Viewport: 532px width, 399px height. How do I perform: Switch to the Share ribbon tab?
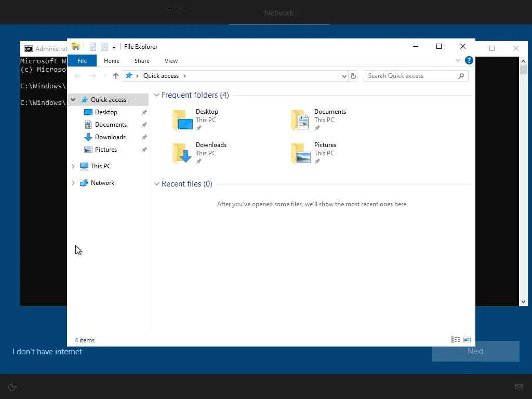(x=142, y=61)
